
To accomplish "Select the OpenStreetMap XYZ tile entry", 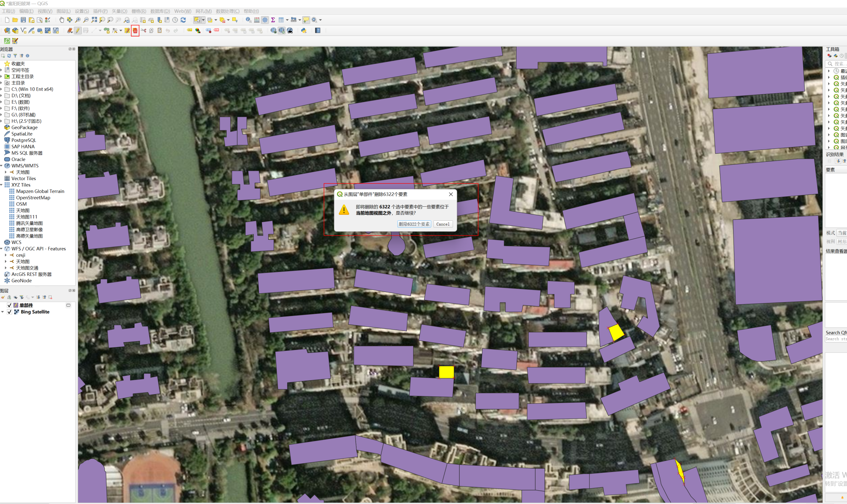I will (33, 198).
